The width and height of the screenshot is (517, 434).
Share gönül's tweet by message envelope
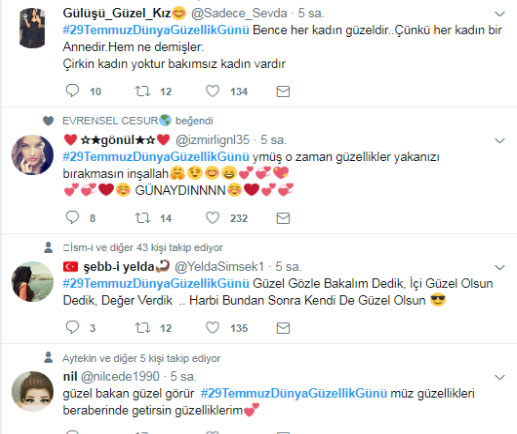pos(283,218)
